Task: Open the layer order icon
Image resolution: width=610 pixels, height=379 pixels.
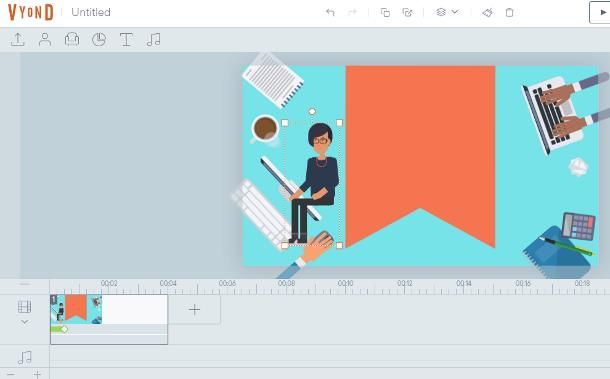Action: pos(441,12)
